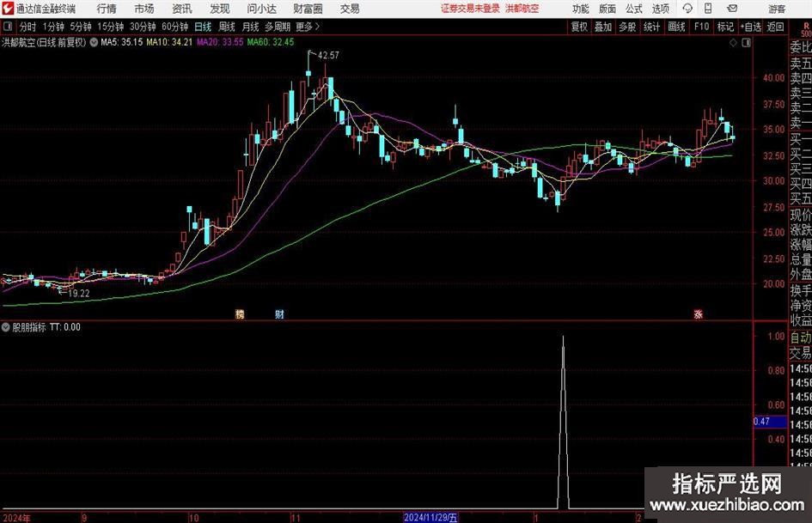Switch to the 5分钟 period

(x=80, y=27)
